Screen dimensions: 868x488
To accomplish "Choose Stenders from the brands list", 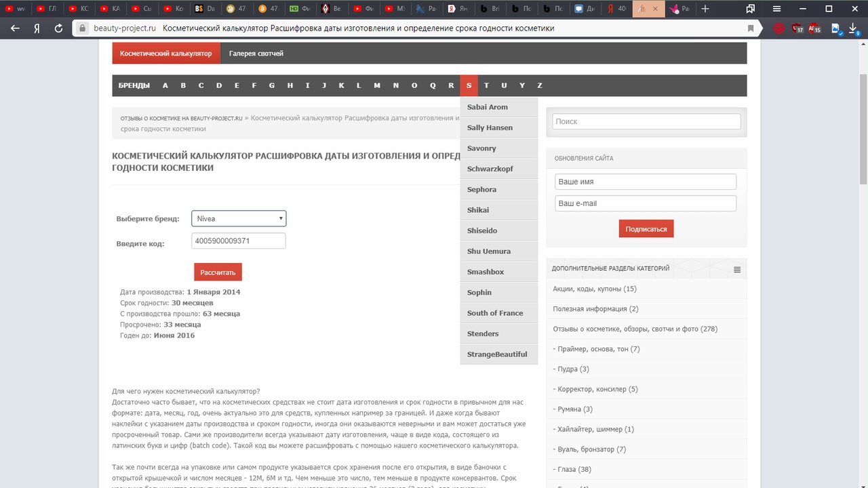I will tap(498, 333).
